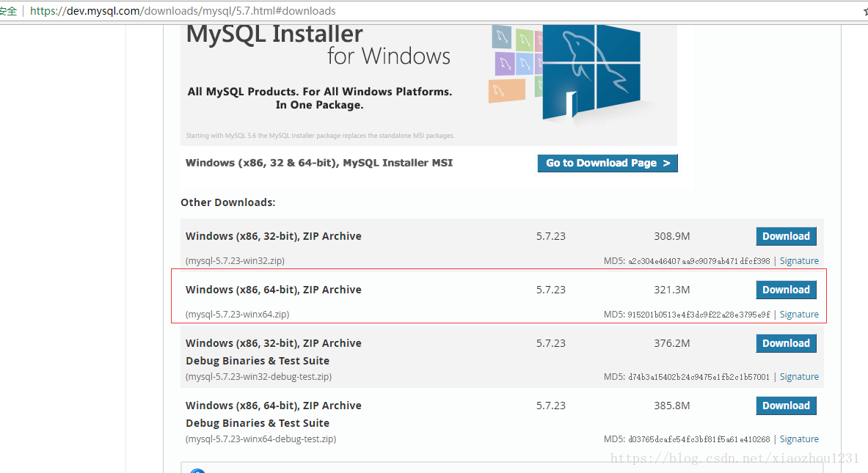This screenshot has height=473, width=868.
Task: Click Windows (x86, 32 & 64-bit), MySQL Installer MSI text
Action: [319, 163]
